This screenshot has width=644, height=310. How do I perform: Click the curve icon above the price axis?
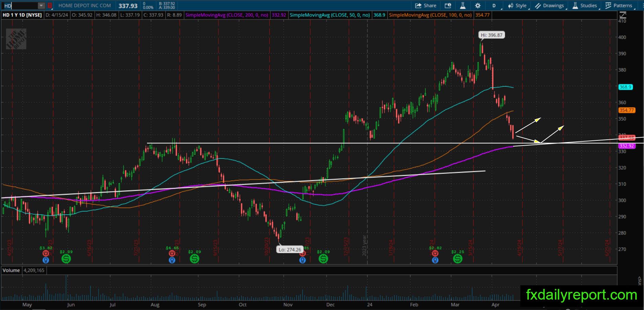click(x=622, y=15)
